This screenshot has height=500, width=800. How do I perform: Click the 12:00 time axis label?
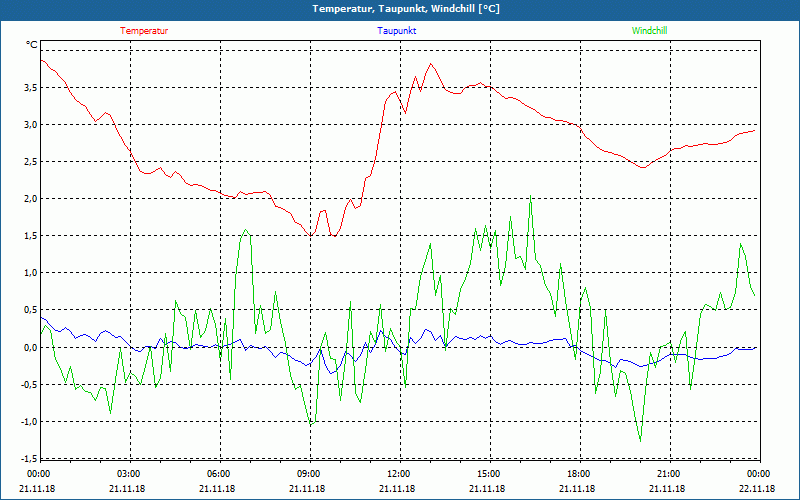pos(400,474)
